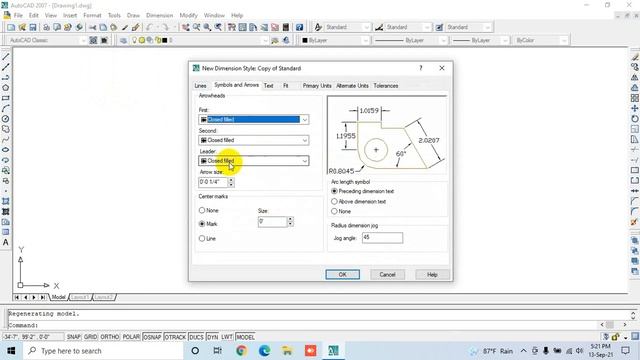Click the OK button

coord(342,275)
